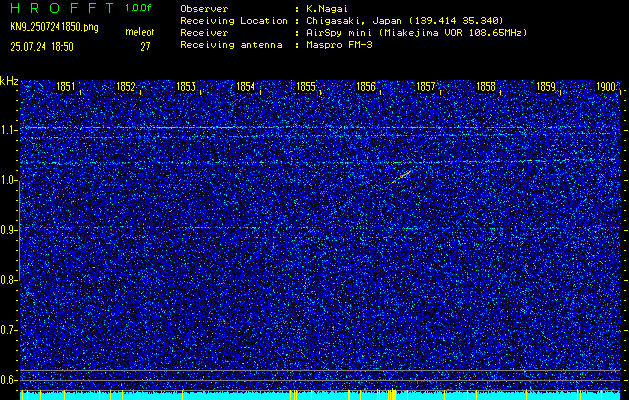Select the version number 1.00f

[x=138, y=8]
